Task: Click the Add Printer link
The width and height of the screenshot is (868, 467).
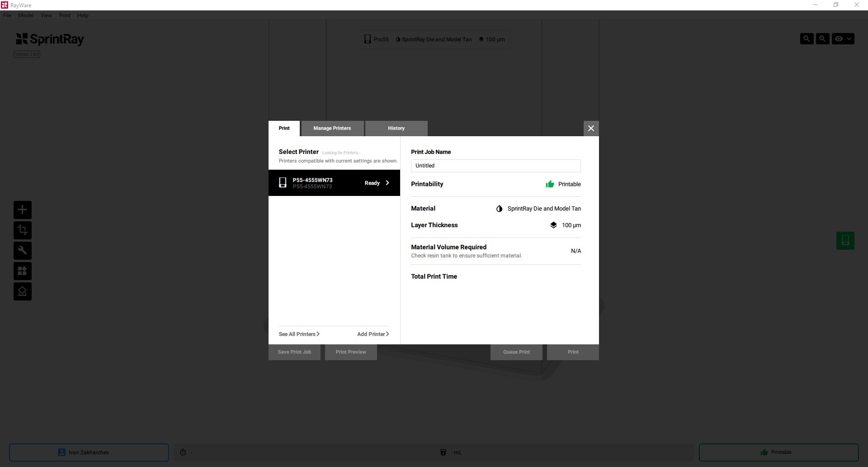Action: [x=373, y=334]
